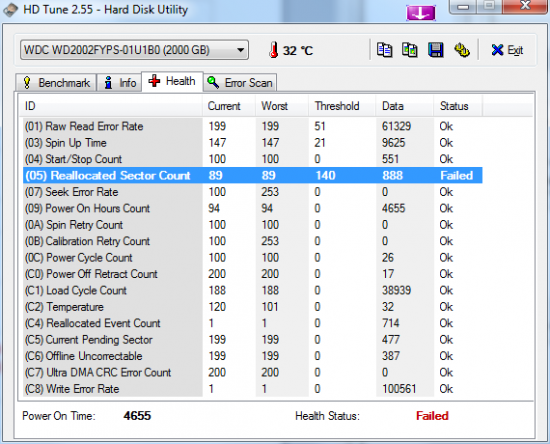Open the options gears icon
Image resolution: width=550 pixels, height=444 pixels.
(x=462, y=50)
